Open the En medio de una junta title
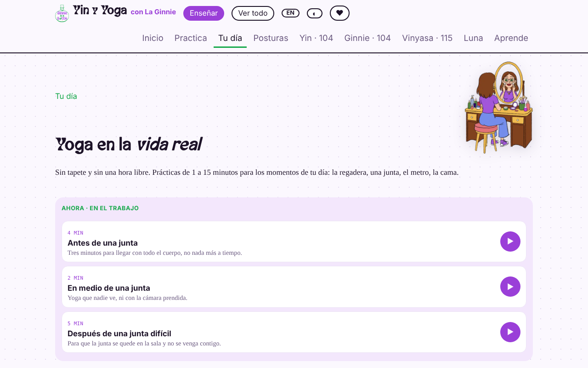This screenshot has width=588, height=368. (x=109, y=288)
